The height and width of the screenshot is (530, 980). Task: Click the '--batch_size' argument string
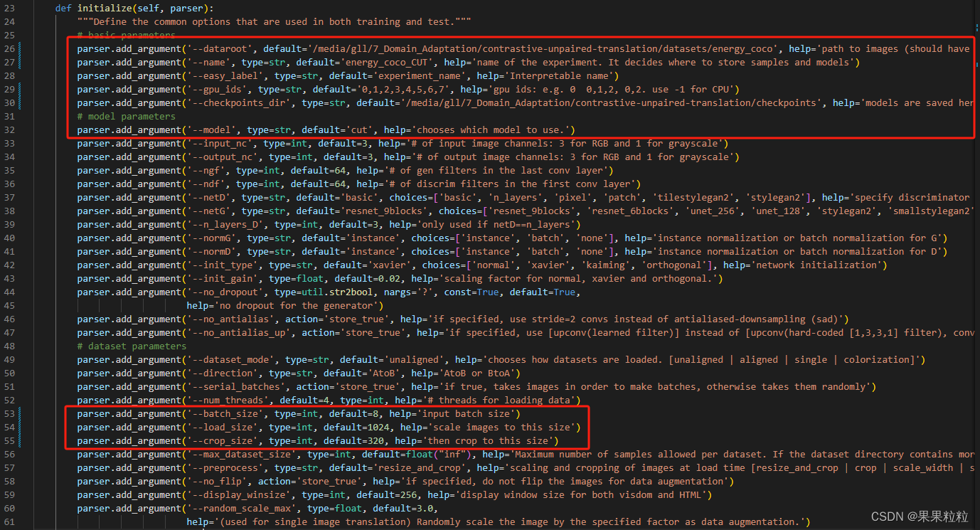pyautogui.click(x=225, y=414)
